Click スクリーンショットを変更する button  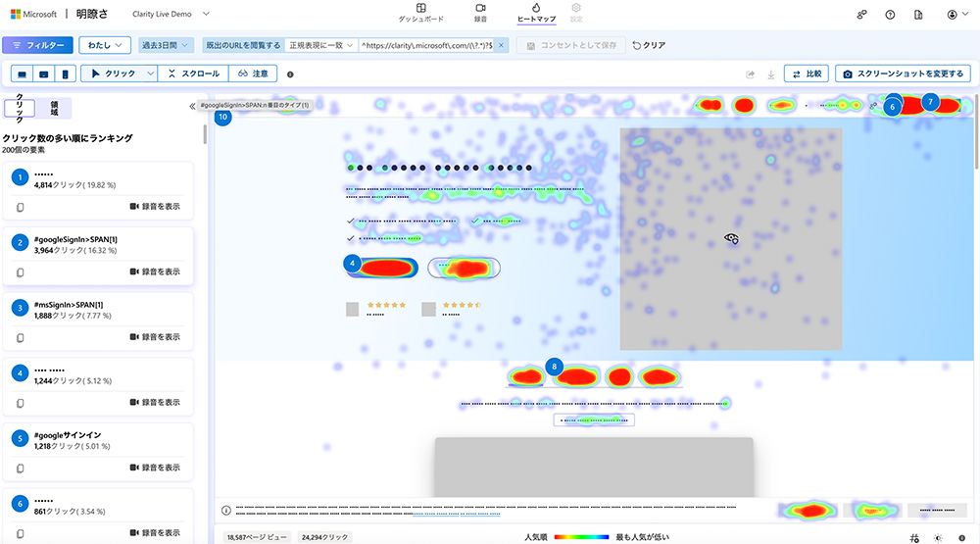(903, 74)
